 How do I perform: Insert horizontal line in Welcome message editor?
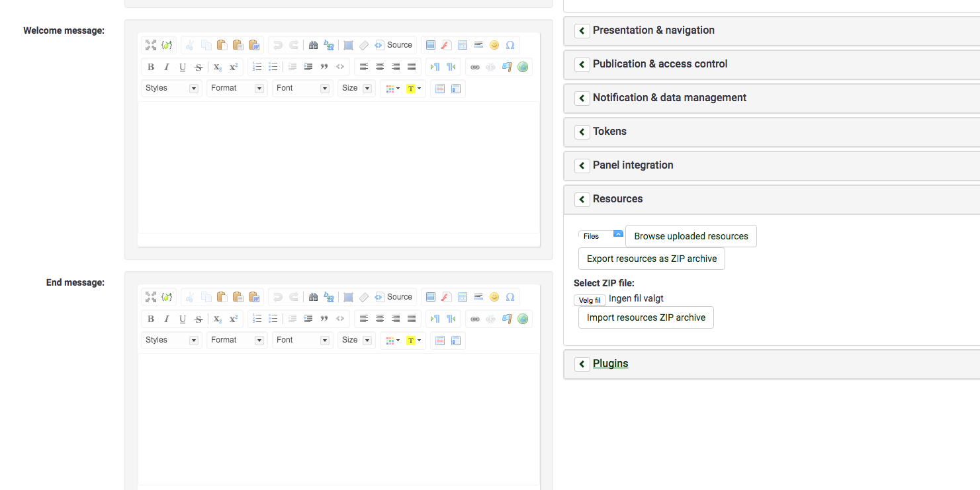click(x=478, y=45)
